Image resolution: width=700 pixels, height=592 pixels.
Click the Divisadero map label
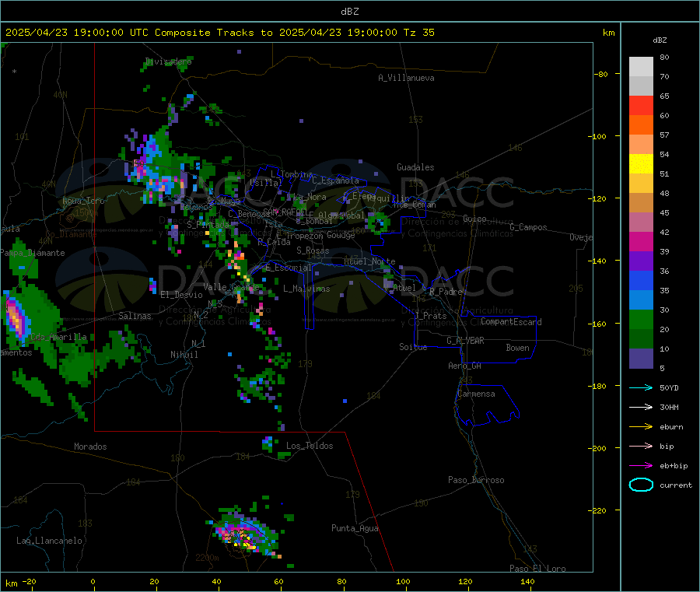coord(169,61)
